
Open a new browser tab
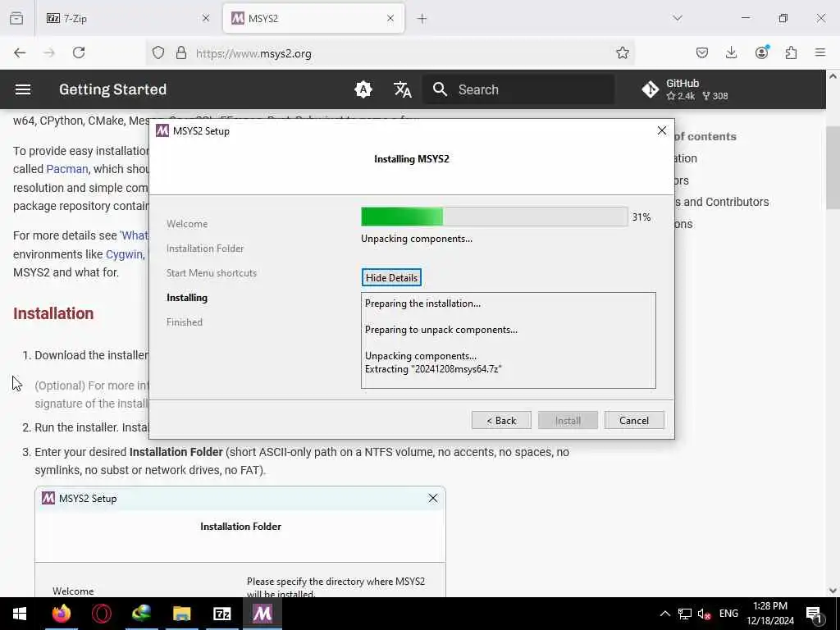422,19
